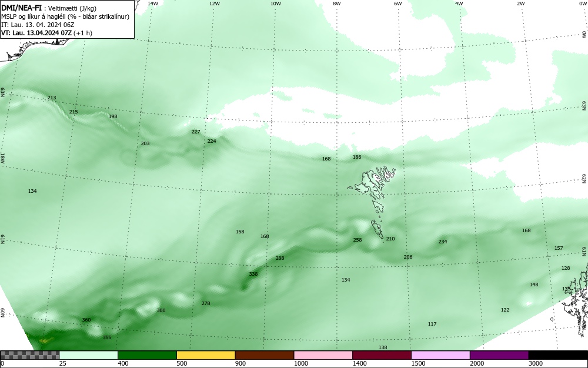Click the map value 234
The image size is (588, 368).
(x=443, y=242)
